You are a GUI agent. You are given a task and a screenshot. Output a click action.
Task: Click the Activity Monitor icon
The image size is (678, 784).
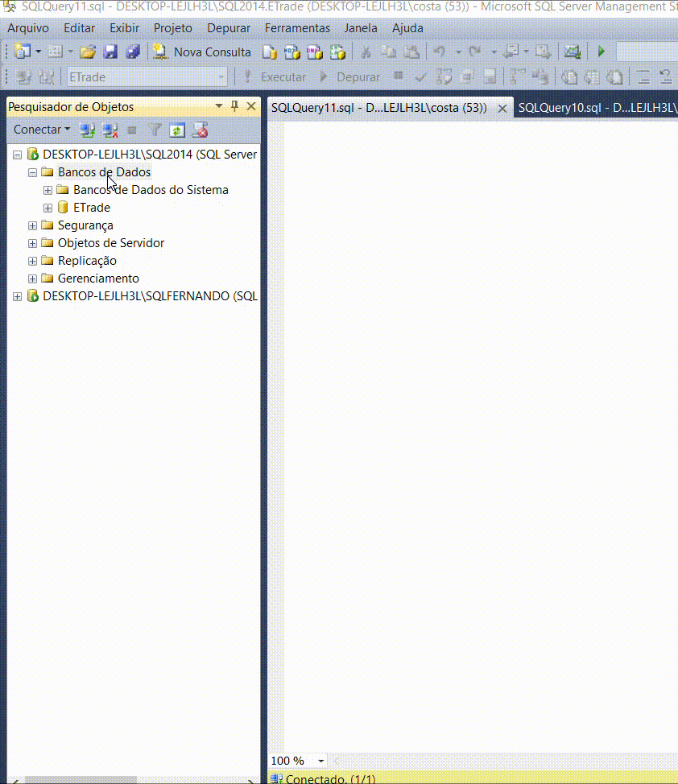572,52
